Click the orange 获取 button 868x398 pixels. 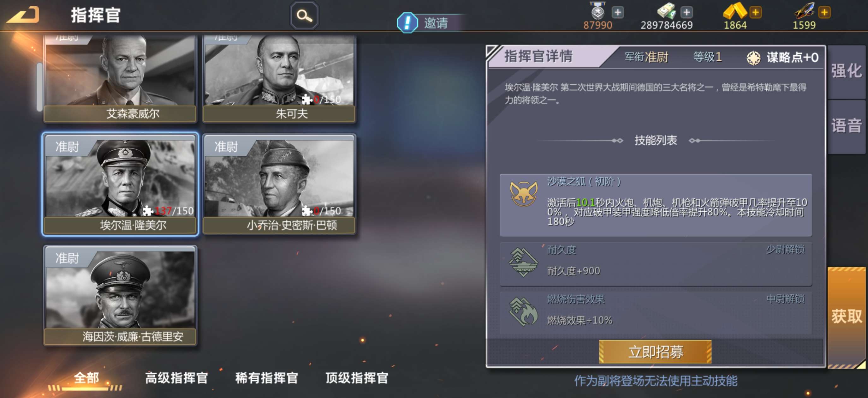847,317
